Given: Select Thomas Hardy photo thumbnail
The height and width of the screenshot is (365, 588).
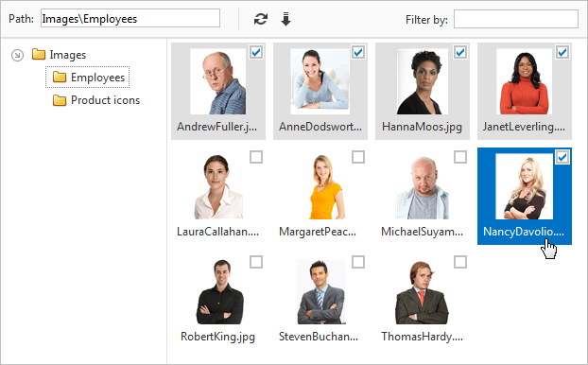Looking at the screenshot, I should click(x=422, y=291).
